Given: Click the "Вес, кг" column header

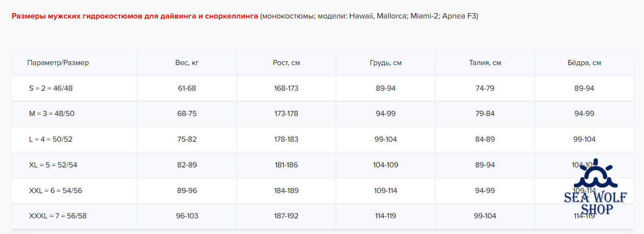Looking at the screenshot, I should (187, 63).
